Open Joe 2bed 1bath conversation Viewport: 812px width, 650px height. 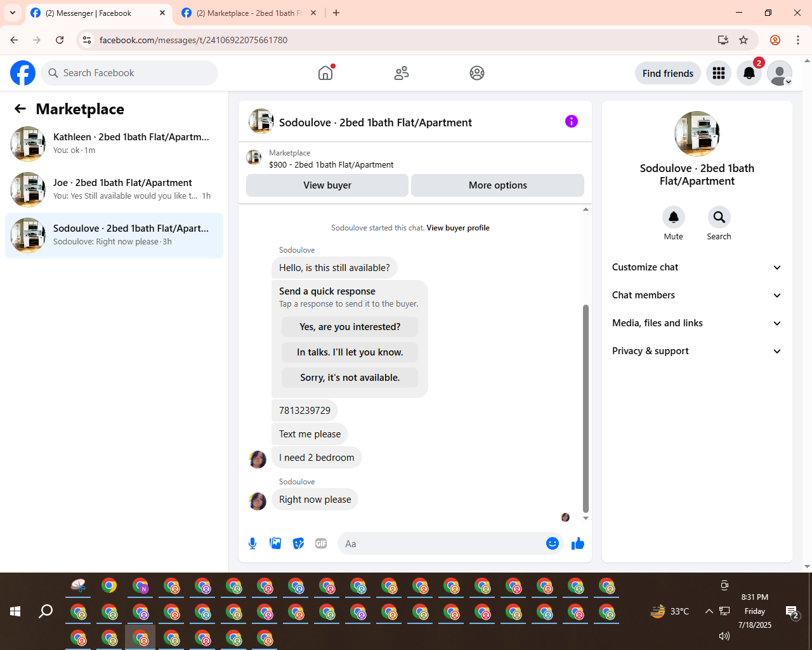click(114, 189)
